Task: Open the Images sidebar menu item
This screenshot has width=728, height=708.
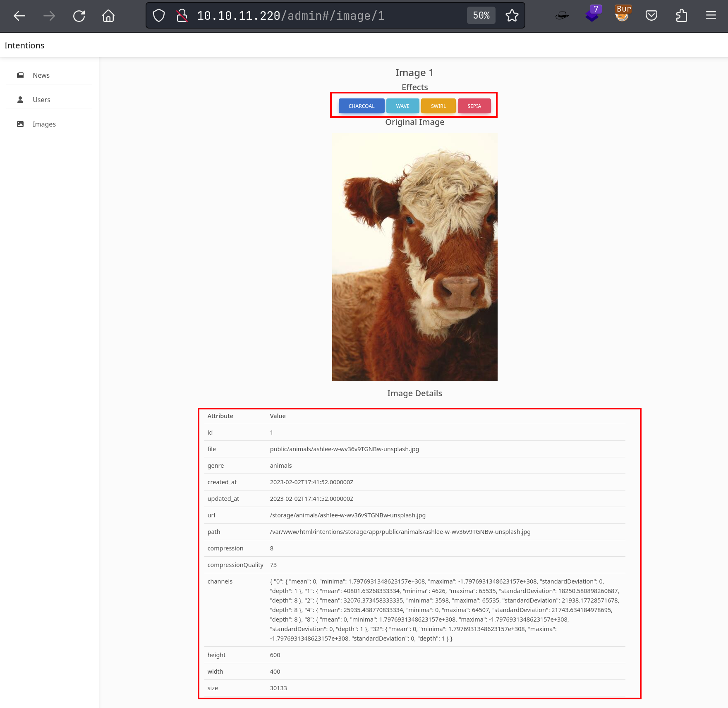Action: [49, 124]
